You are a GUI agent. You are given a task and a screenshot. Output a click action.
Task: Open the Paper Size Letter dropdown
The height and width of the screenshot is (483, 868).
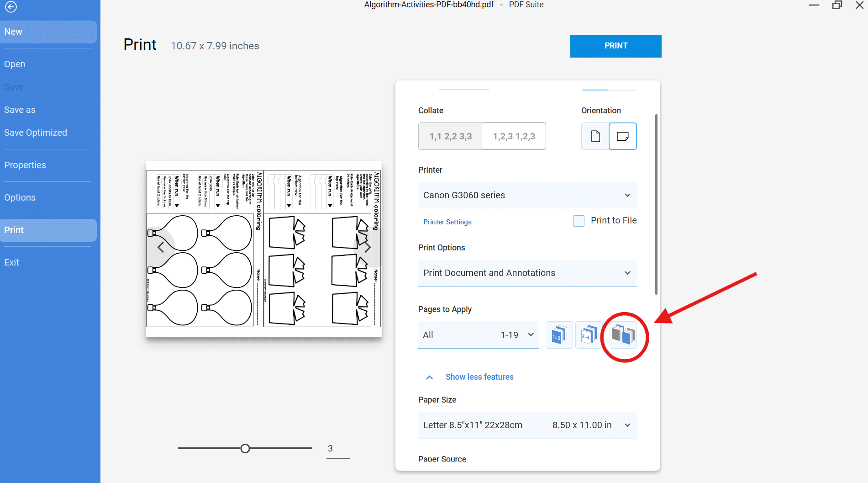pyautogui.click(x=527, y=425)
